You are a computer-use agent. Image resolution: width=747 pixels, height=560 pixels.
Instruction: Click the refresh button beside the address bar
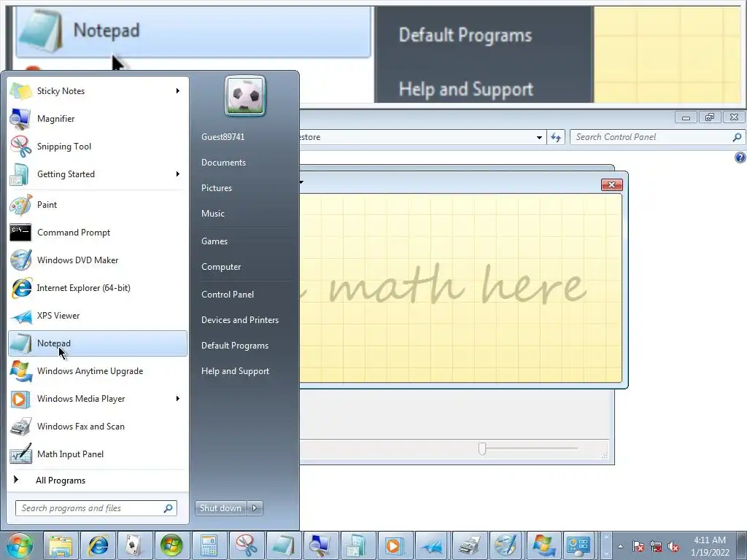point(556,137)
